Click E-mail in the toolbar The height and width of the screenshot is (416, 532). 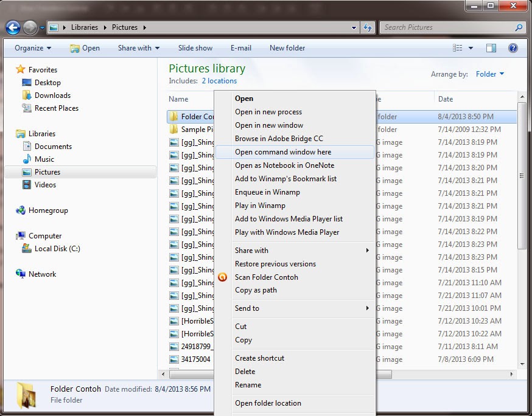pyautogui.click(x=241, y=48)
